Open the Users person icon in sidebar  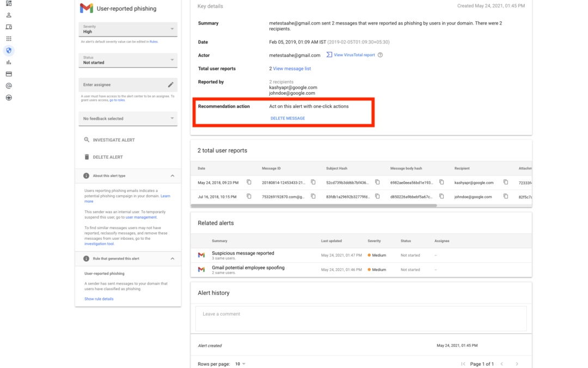tap(9, 15)
